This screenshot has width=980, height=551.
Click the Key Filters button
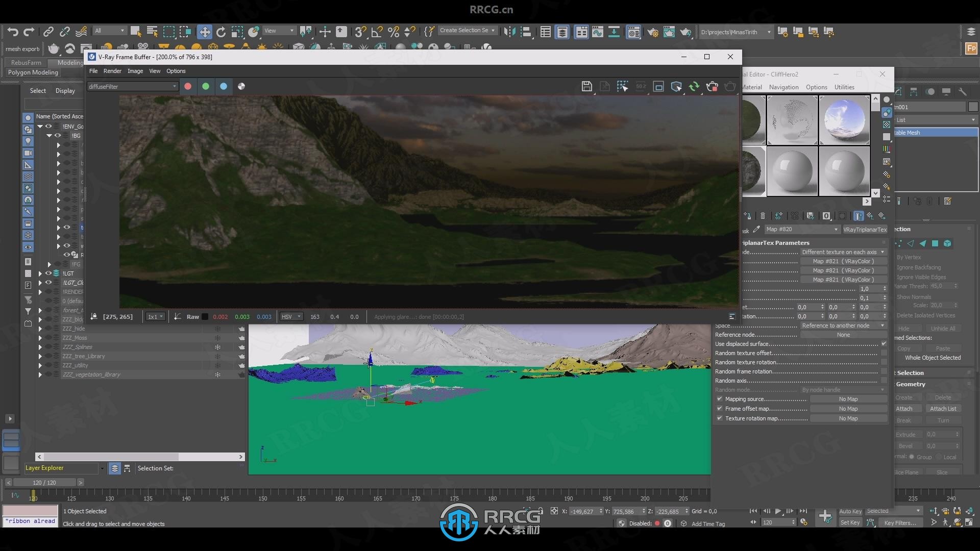coord(900,523)
